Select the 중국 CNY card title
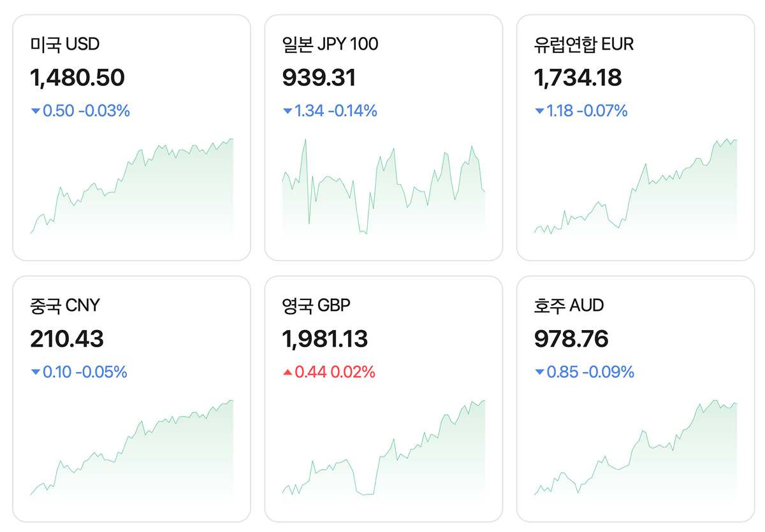This screenshot has height=532, width=765. click(x=65, y=305)
